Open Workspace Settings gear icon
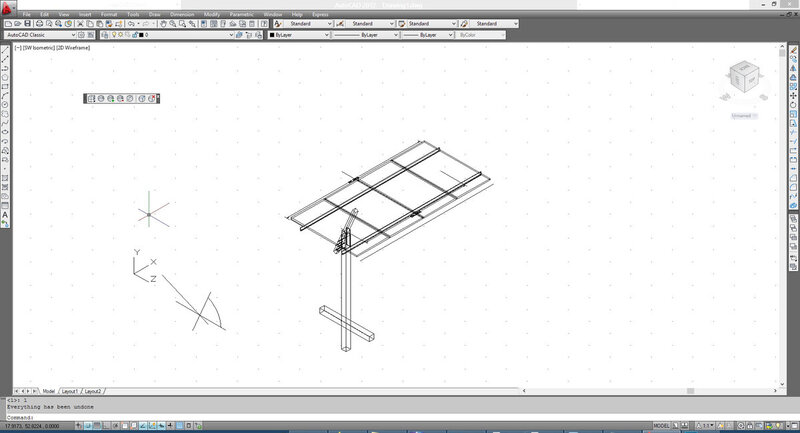 [x=82, y=35]
